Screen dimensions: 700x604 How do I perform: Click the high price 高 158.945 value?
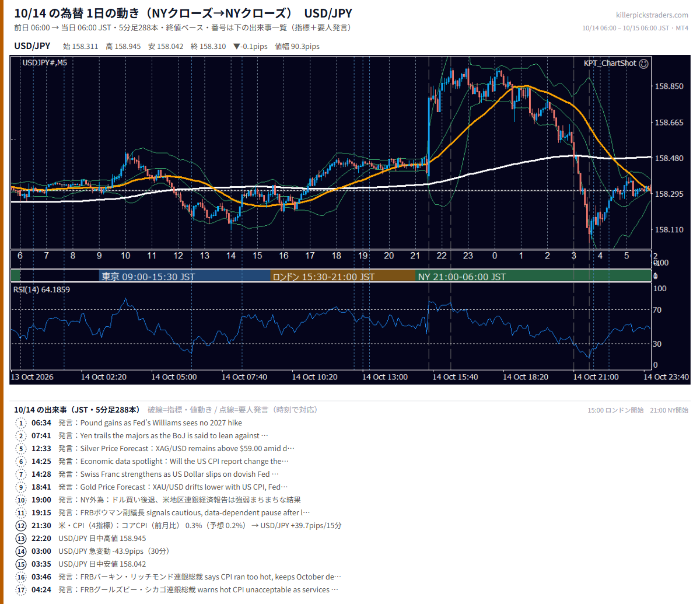coord(123,47)
